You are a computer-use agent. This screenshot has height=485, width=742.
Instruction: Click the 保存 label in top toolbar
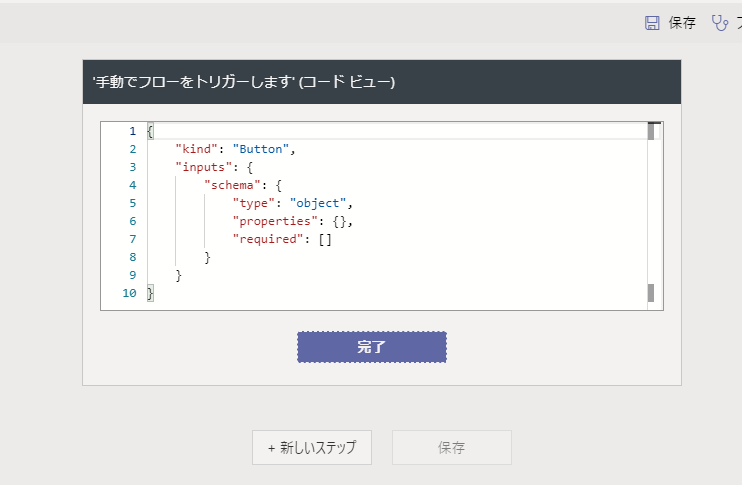[x=682, y=23]
